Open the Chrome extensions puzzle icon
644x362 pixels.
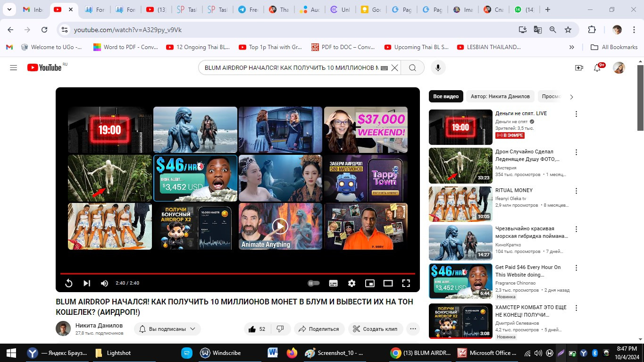[592, 30]
